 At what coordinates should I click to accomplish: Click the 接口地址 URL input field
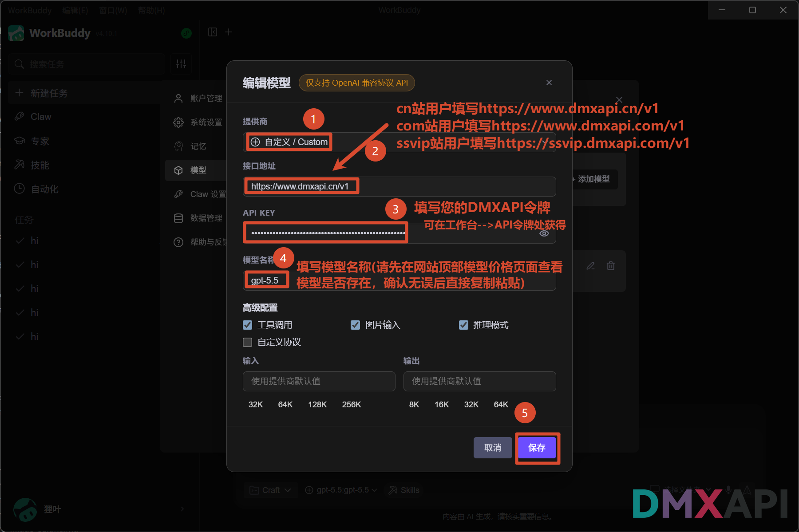[399, 186]
